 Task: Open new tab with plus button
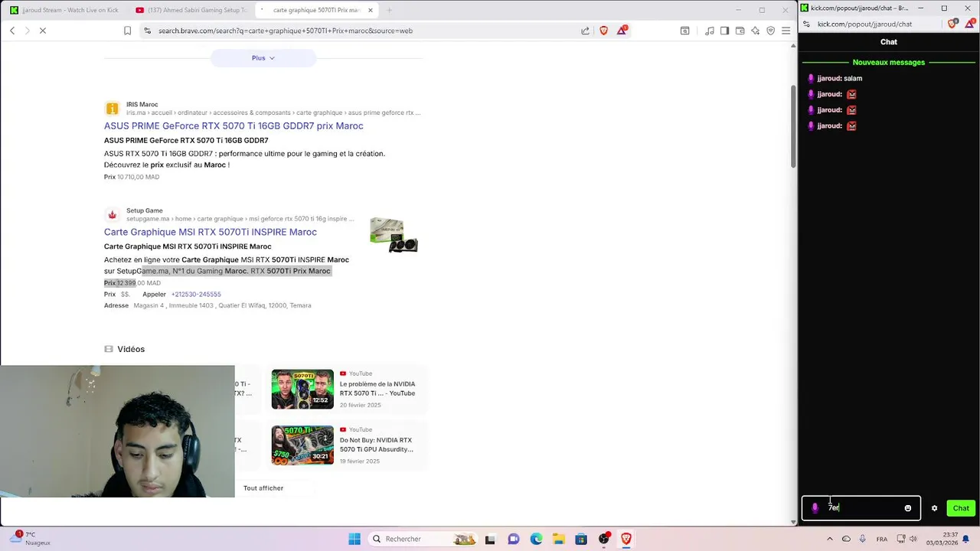(389, 10)
